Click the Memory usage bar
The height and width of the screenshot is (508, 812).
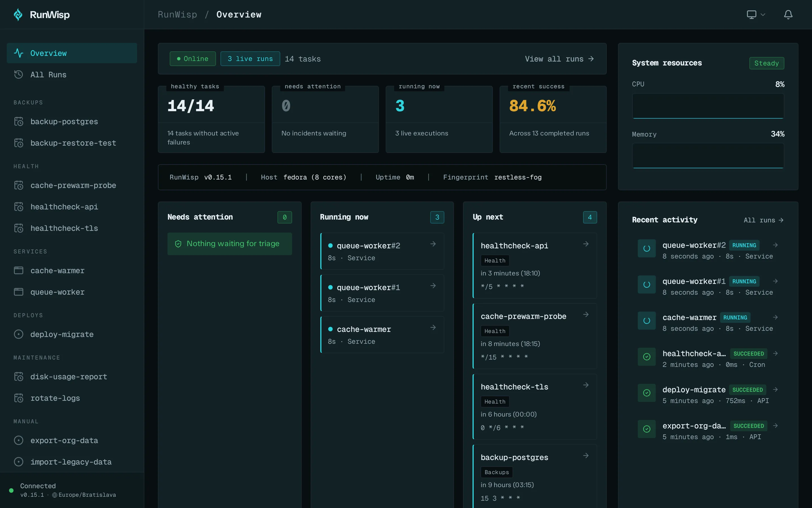click(708, 156)
